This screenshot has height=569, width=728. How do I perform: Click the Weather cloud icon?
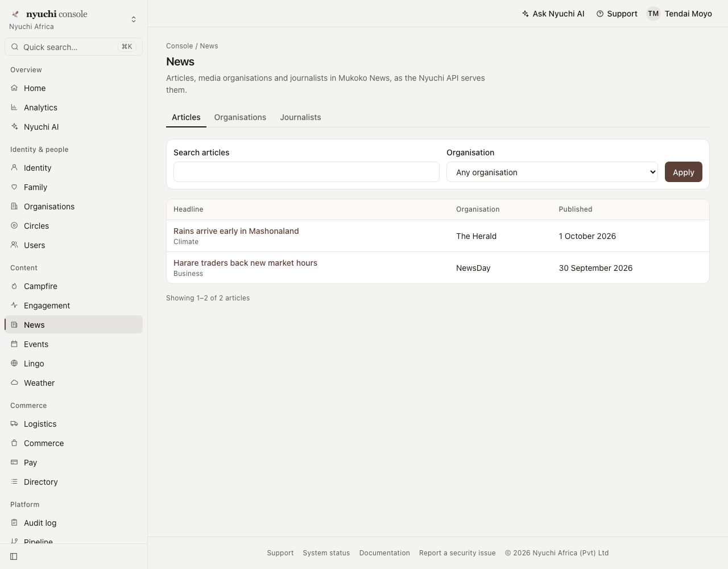click(x=14, y=383)
